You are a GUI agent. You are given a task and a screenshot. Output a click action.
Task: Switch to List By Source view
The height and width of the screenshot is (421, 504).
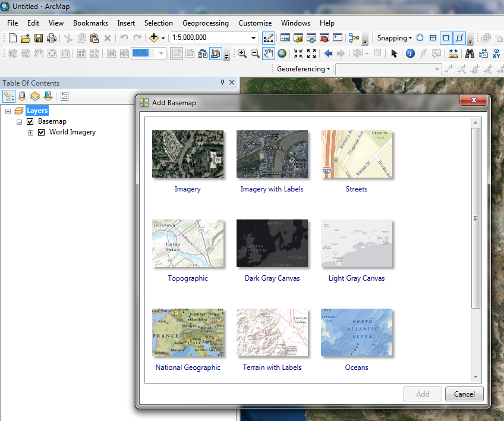tap(22, 96)
